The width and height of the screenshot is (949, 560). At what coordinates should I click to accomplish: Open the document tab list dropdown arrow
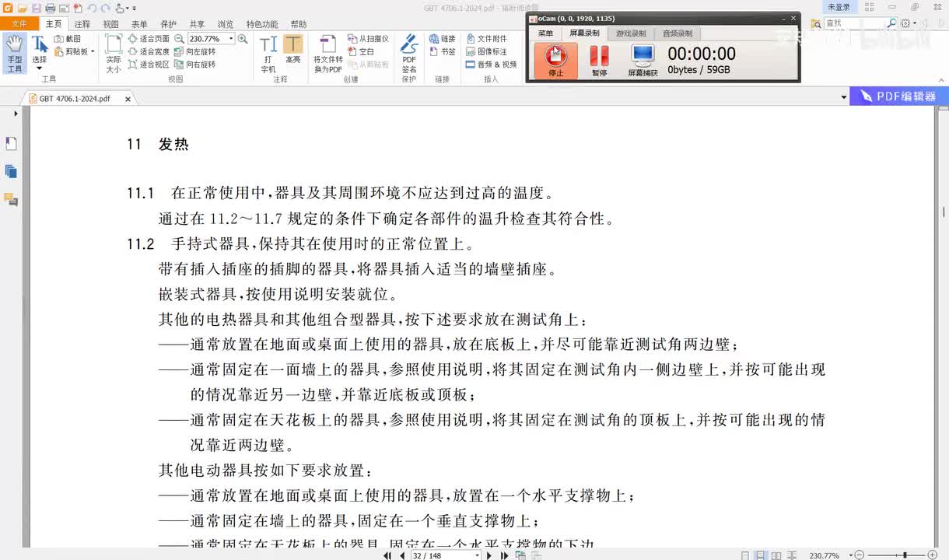[x=844, y=98]
